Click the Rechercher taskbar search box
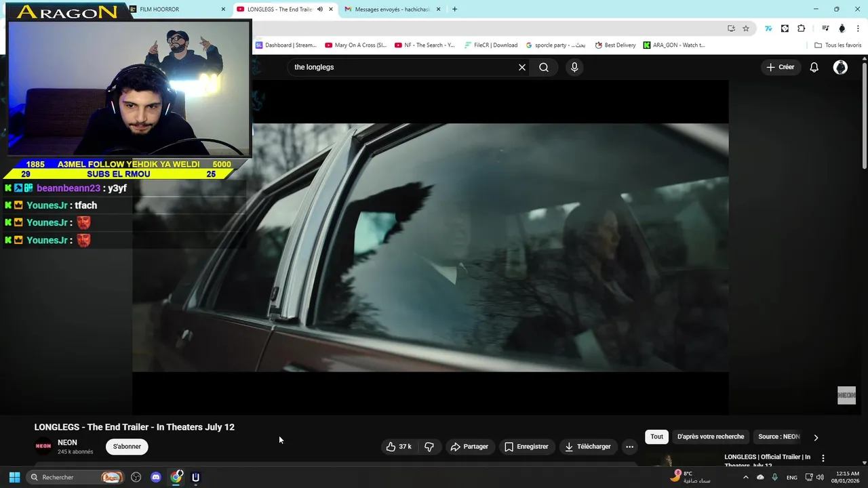Viewport: 868px width, 488px height. tap(76, 477)
